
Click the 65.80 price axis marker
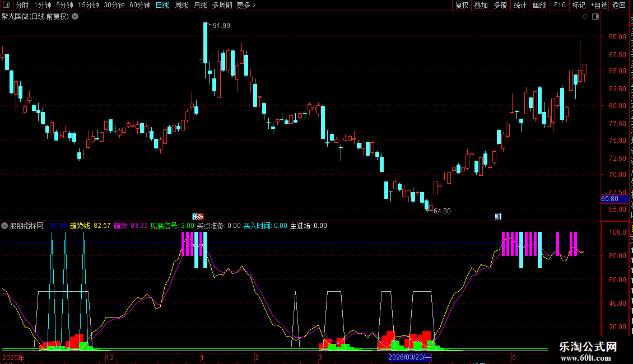point(615,199)
